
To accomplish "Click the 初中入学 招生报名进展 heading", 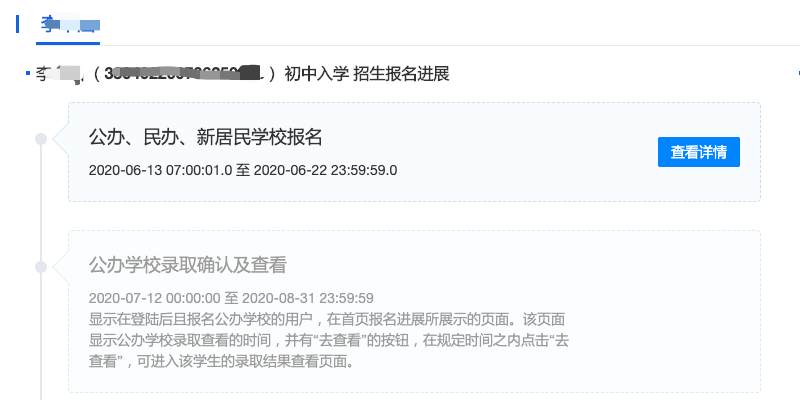I will 367,74.
